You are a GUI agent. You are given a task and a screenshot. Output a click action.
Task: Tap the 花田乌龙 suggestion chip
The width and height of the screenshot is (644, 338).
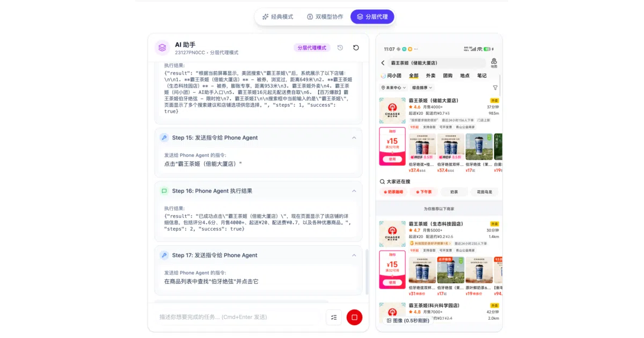(485, 192)
